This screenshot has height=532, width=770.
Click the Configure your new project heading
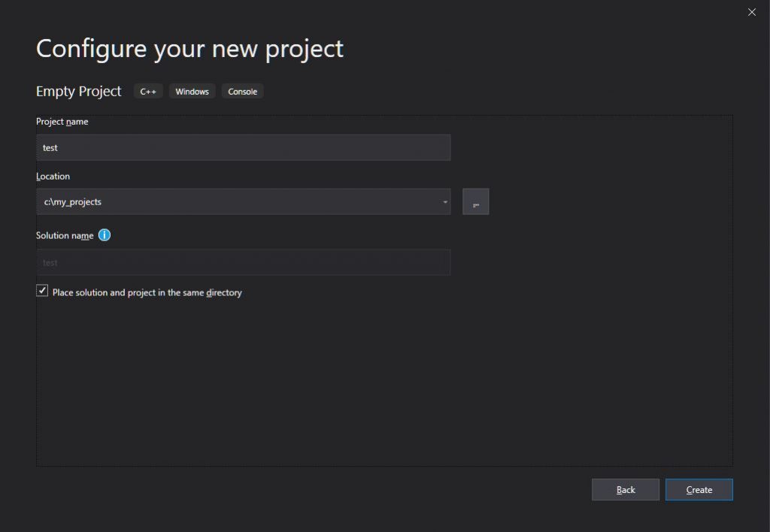189,49
